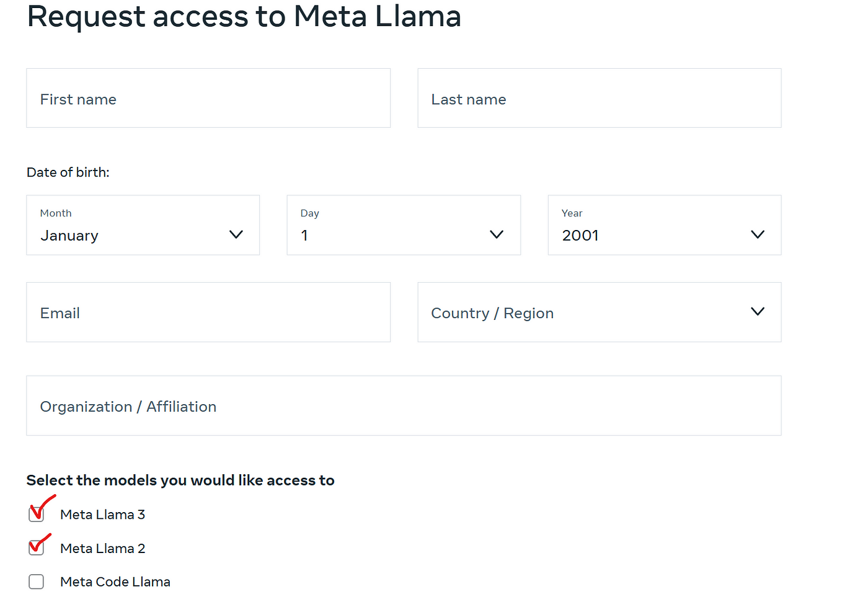Image resolution: width=868 pixels, height=602 pixels.
Task: Open the Day dropdown showing 1
Action: tap(403, 225)
